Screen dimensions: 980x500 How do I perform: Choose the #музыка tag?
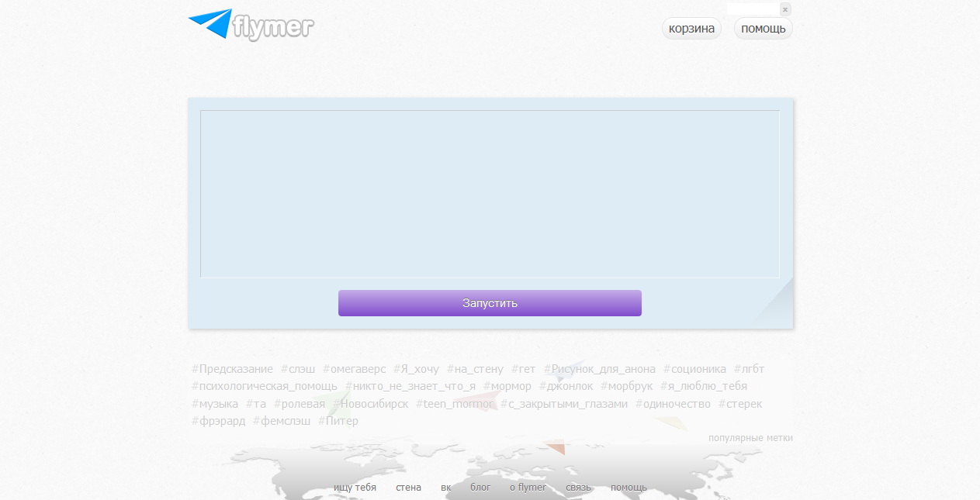(x=215, y=404)
